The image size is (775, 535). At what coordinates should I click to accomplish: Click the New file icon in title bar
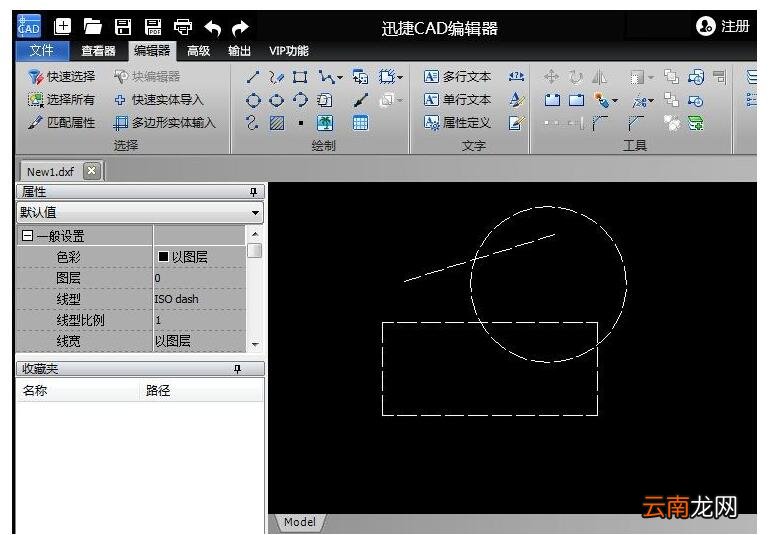pyautogui.click(x=62, y=26)
